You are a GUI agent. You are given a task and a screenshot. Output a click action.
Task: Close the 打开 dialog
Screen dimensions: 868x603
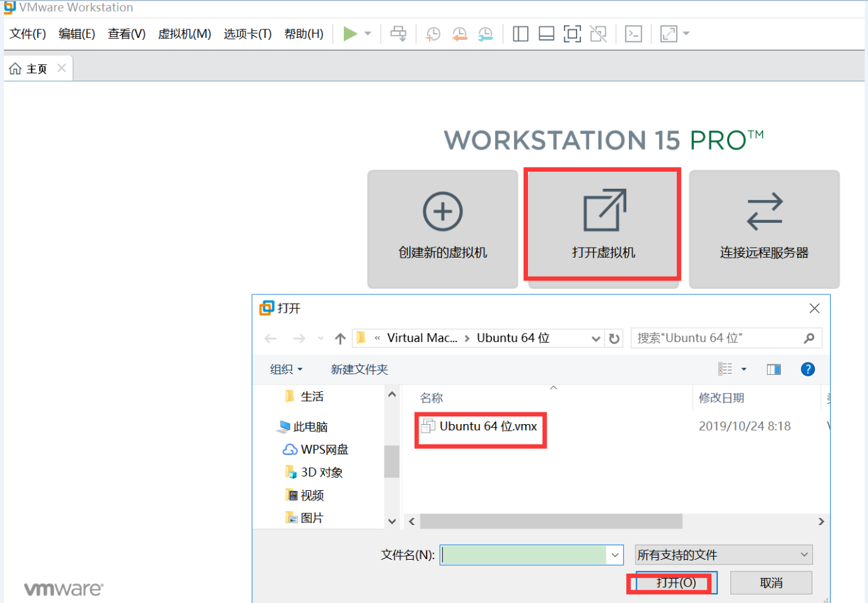814,308
